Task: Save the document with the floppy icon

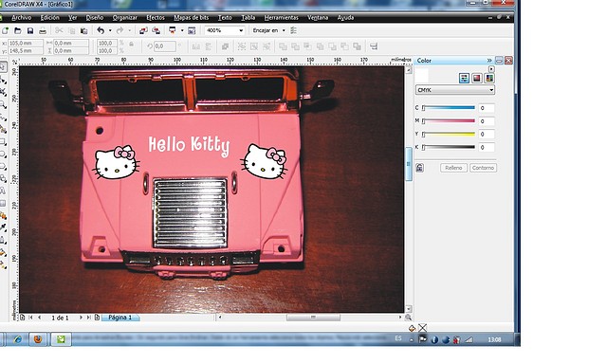Action: tap(30, 30)
